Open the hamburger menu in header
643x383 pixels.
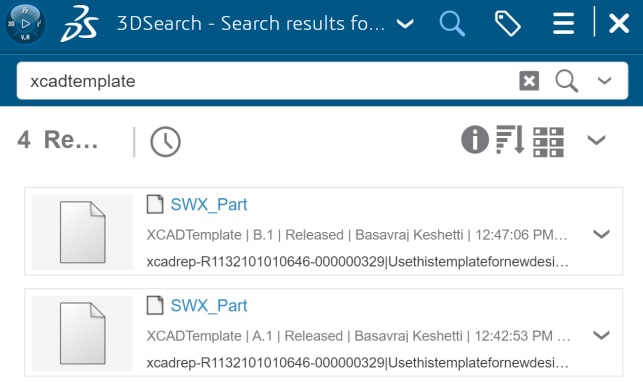click(563, 24)
